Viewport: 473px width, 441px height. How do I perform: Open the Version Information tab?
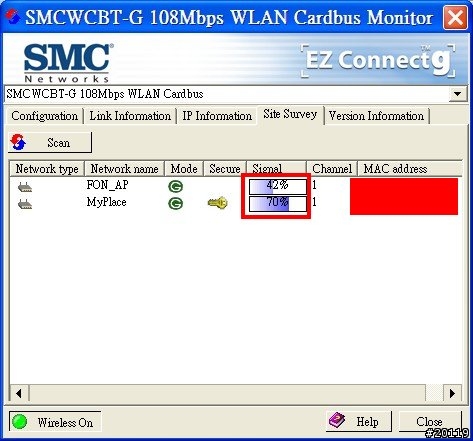(376, 116)
